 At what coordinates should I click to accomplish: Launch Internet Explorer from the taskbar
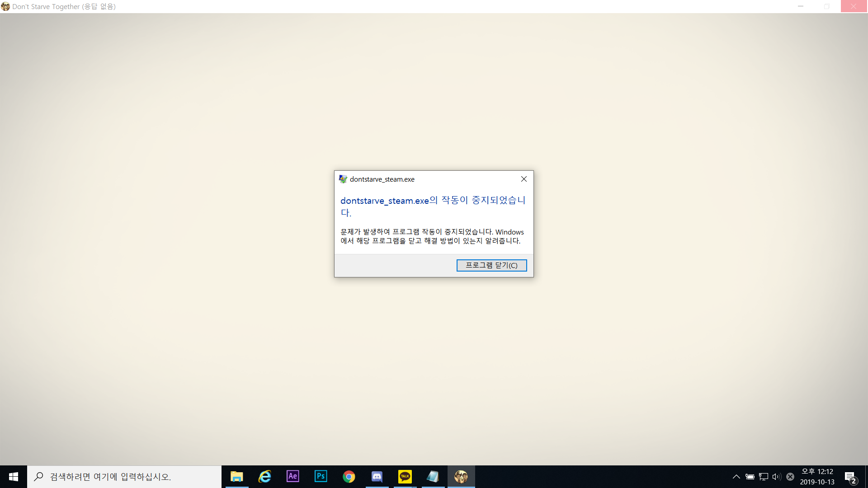pyautogui.click(x=264, y=477)
